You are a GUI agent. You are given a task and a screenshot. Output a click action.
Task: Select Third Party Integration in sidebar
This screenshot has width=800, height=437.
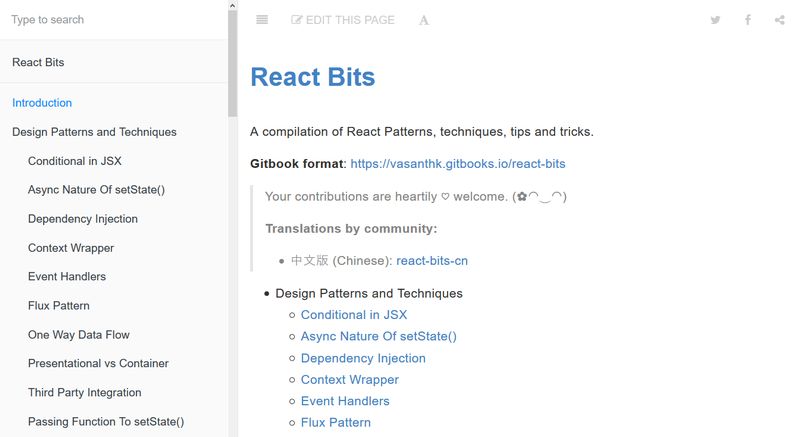pyautogui.click(x=85, y=393)
